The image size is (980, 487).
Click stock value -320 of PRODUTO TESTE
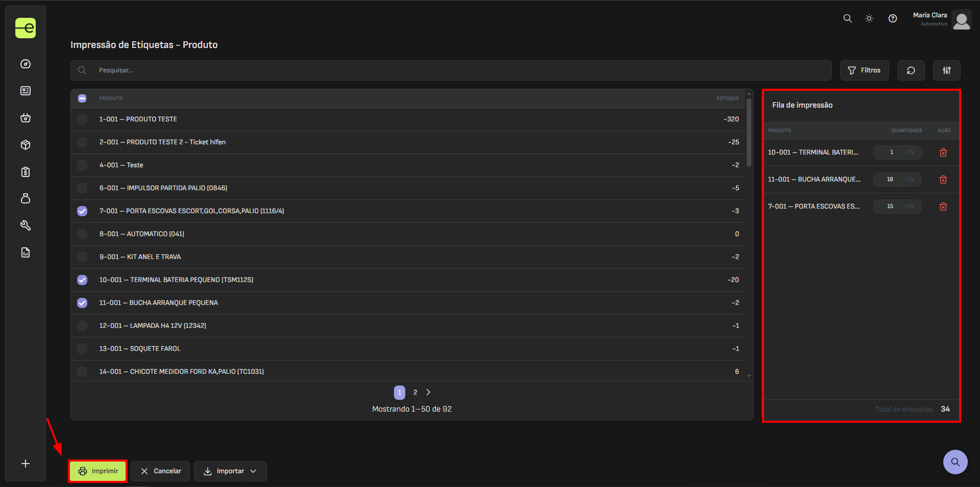[731, 119]
